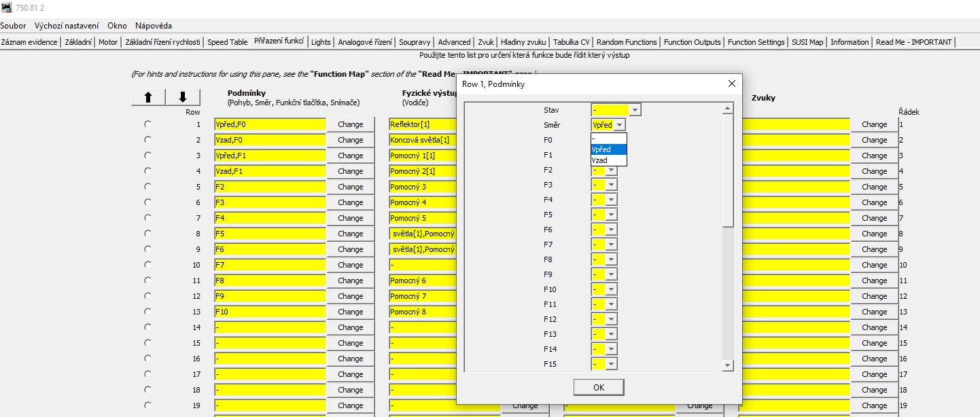980x417 pixels.
Task: Open the Nápověda menu
Action: pos(154,26)
